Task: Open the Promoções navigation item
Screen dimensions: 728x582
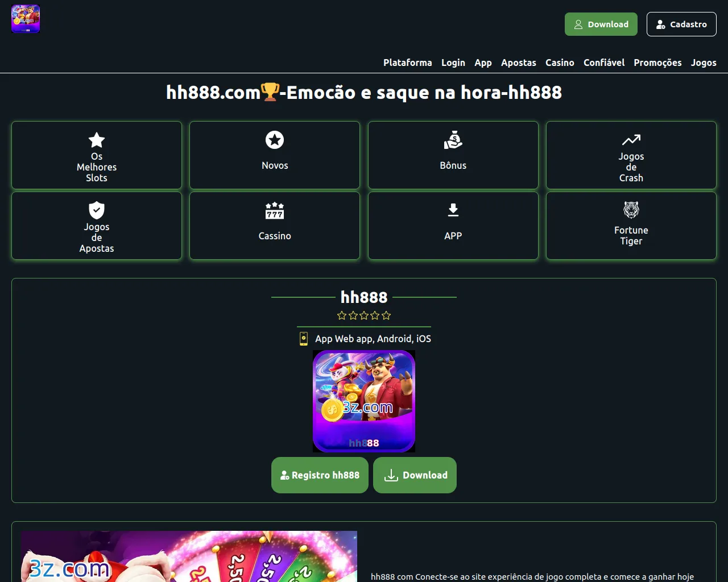Action: point(657,63)
